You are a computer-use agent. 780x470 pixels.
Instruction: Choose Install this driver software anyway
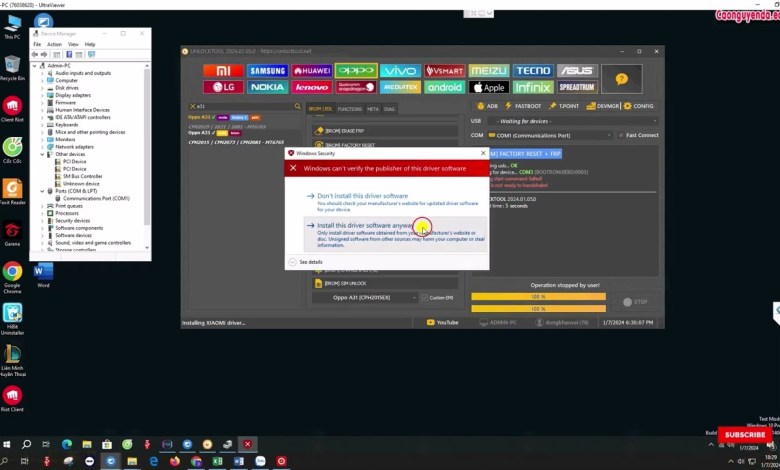click(395, 235)
